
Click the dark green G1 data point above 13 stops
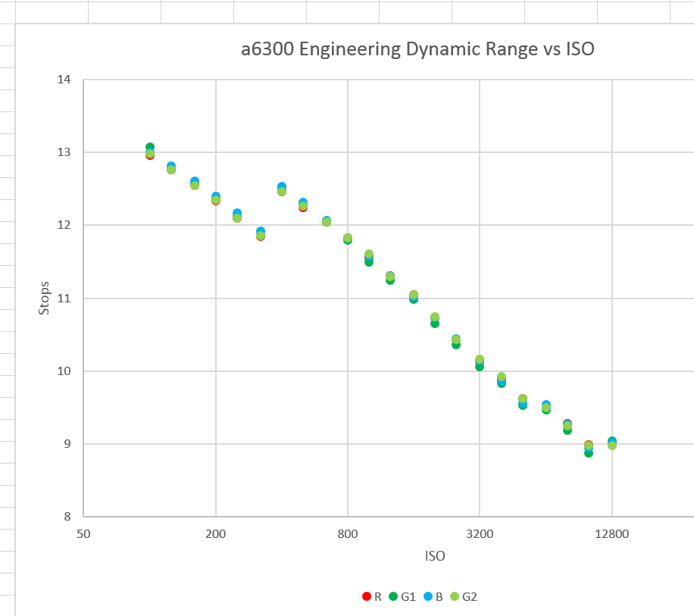tap(150, 146)
